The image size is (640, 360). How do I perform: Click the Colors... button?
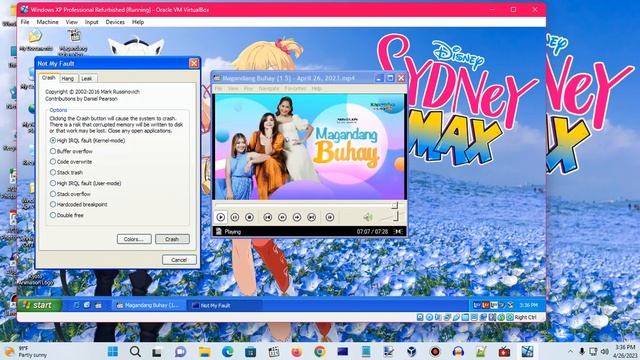(134, 239)
